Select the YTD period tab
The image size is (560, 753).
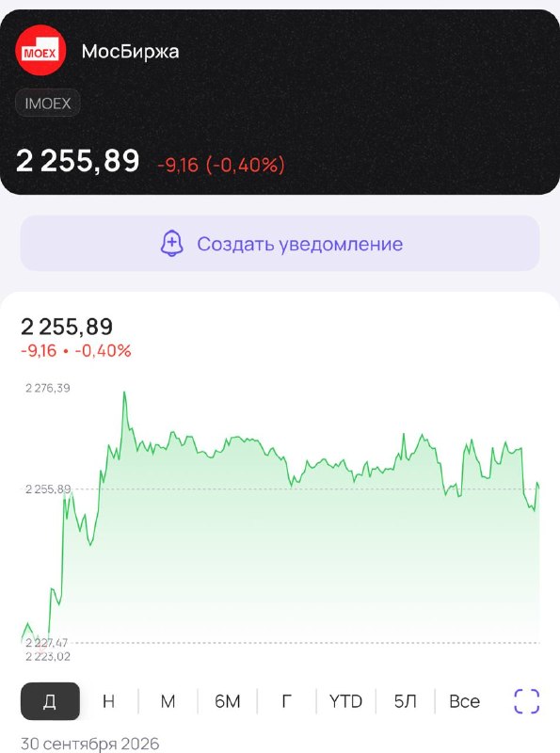pyautogui.click(x=345, y=701)
